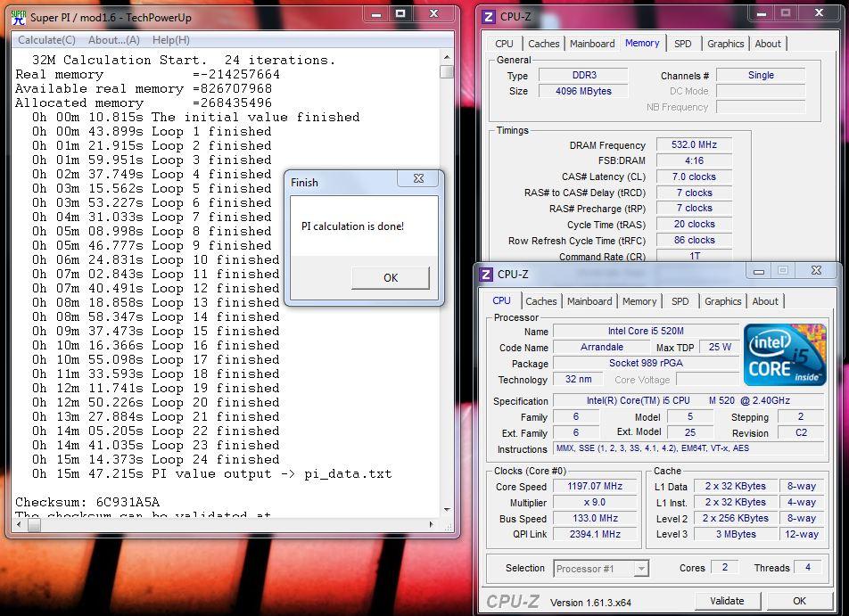Click Super PI horizontal scrollbar right arrow
The image size is (849, 616).
(x=431, y=524)
